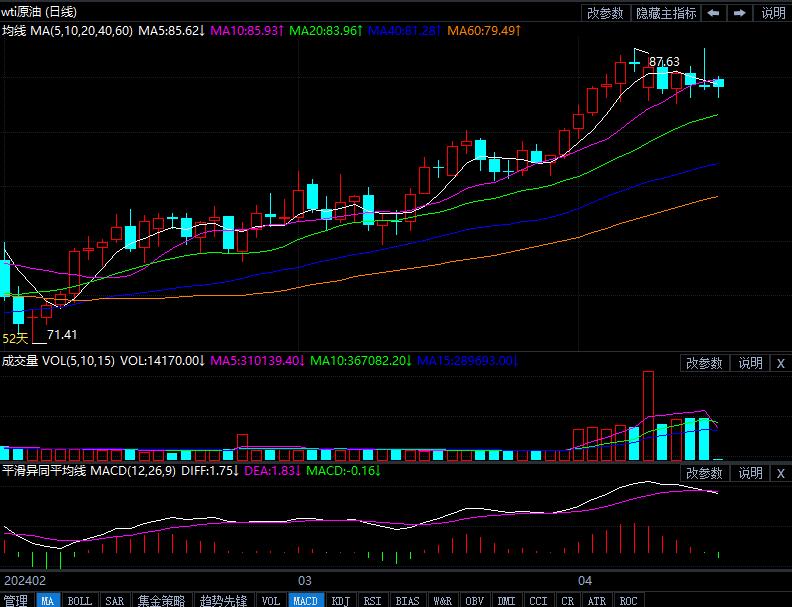Viewport: 792px width, 607px height.
Task: Click 隐藏主指标 to hide main indicator
Action: 666,13
